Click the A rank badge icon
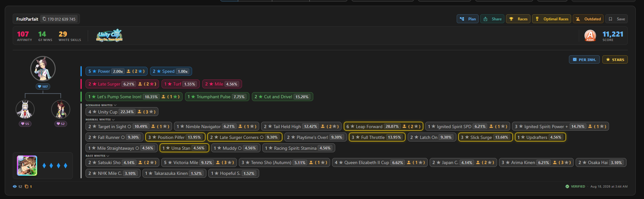Screen dimensions: 644x199 (x=590, y=35)
